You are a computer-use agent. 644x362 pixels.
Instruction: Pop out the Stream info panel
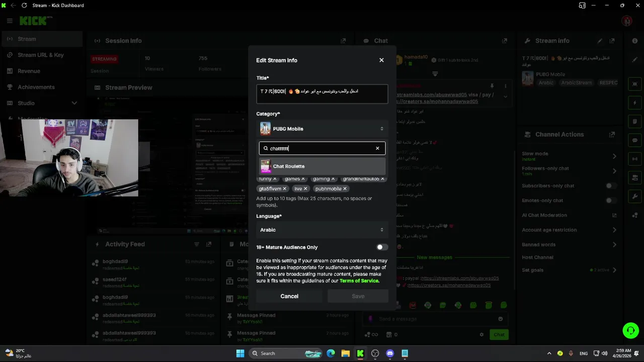pos(612,41)
